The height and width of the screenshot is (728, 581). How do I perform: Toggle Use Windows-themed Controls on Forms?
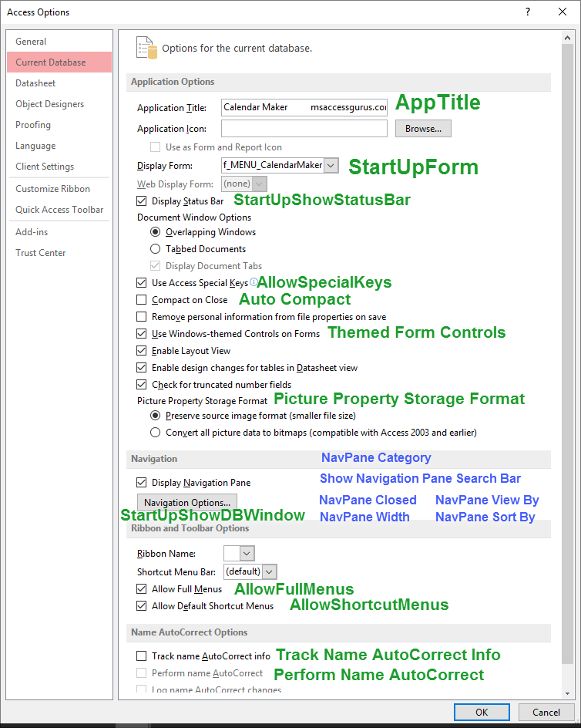tap(142, 334)
